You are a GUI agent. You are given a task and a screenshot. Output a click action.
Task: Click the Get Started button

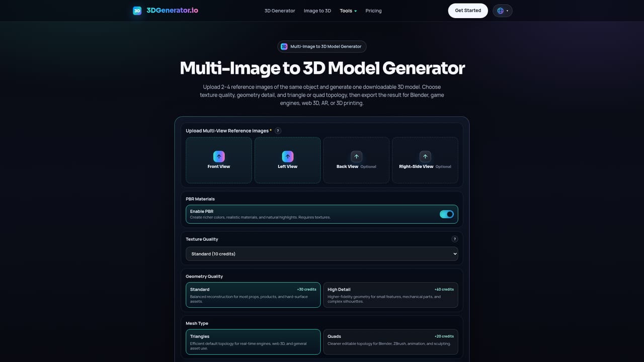click(x=468, y=11)
